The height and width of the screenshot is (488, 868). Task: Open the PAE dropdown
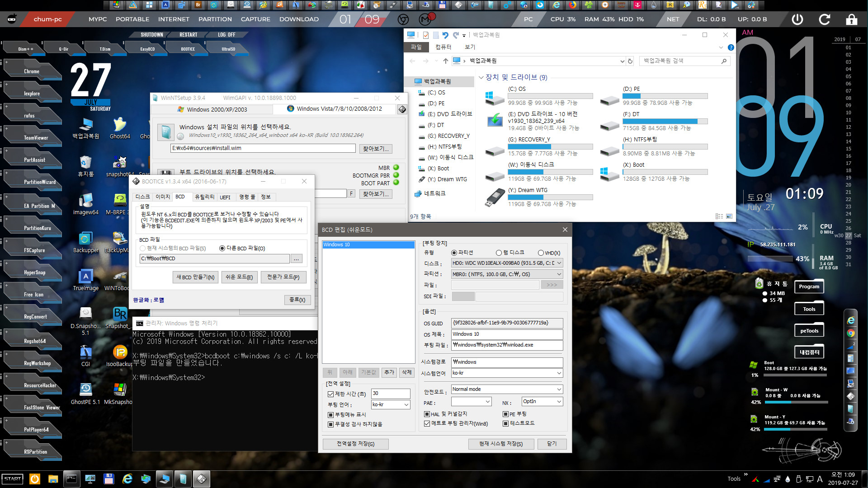[x=471, y=402]
